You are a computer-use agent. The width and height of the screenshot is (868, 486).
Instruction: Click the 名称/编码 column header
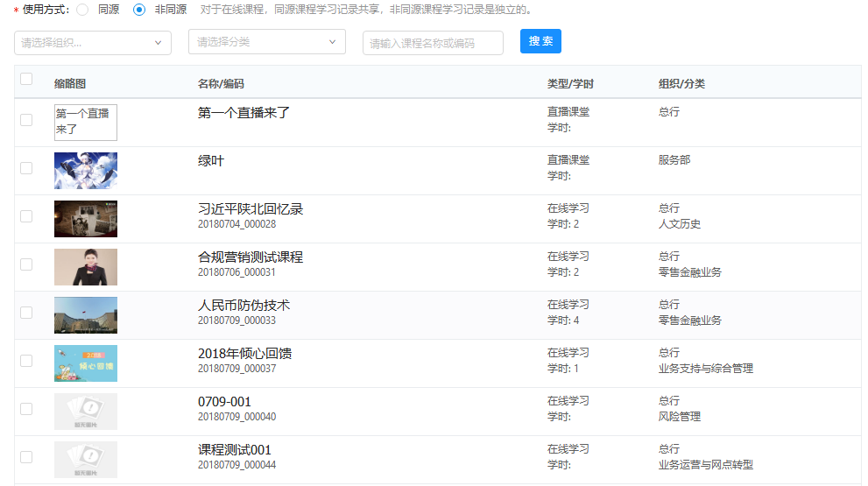[221, 84]
